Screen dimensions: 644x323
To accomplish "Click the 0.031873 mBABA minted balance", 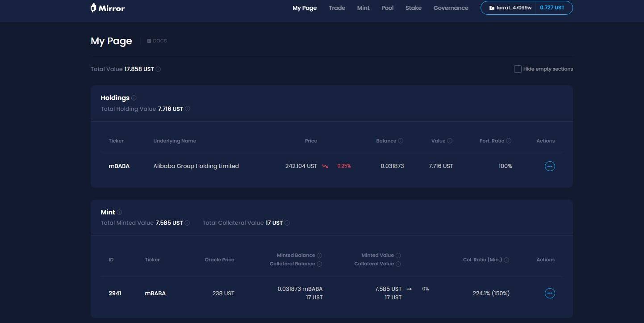I will pos(300,289).
